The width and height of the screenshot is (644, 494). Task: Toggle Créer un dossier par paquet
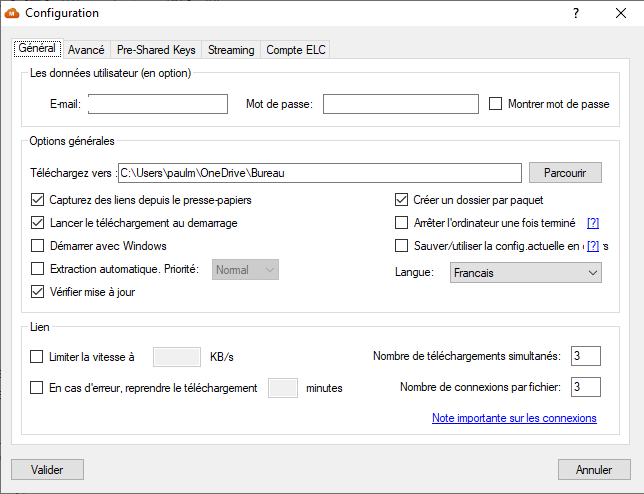(x=402, y=199)
